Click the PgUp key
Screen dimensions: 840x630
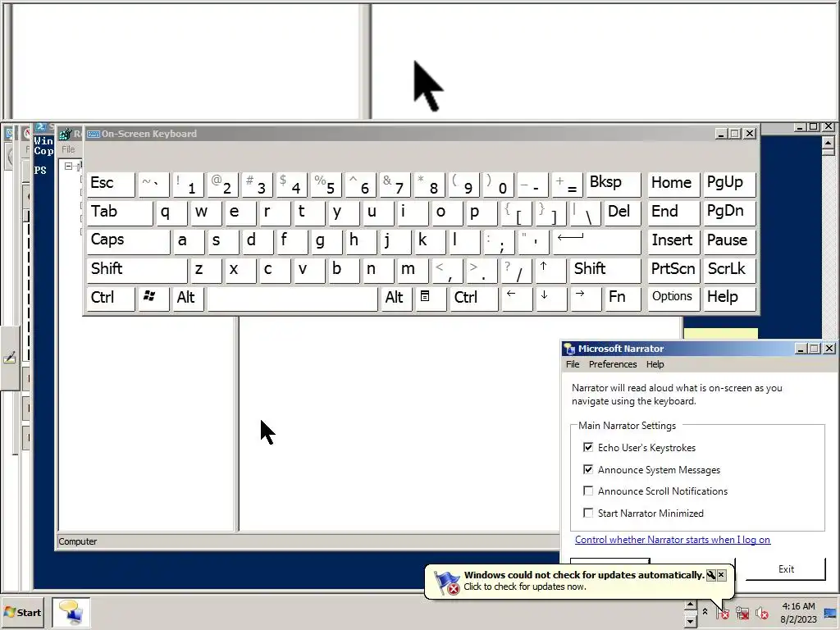[728, 185]
